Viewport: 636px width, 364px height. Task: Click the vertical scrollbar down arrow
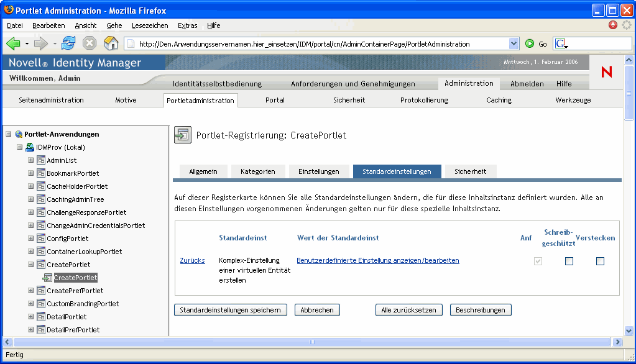tap(629, 330)
